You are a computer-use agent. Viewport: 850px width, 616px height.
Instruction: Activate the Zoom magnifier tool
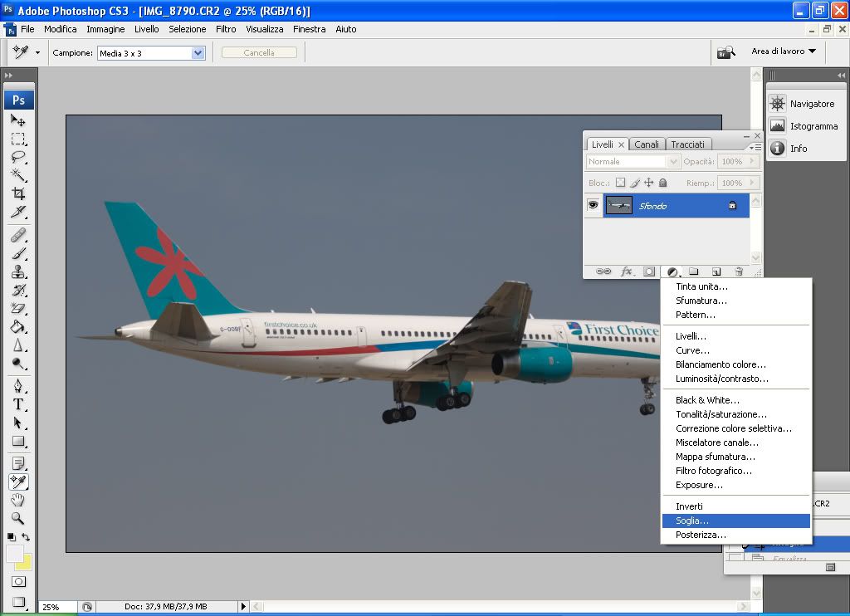18,518
